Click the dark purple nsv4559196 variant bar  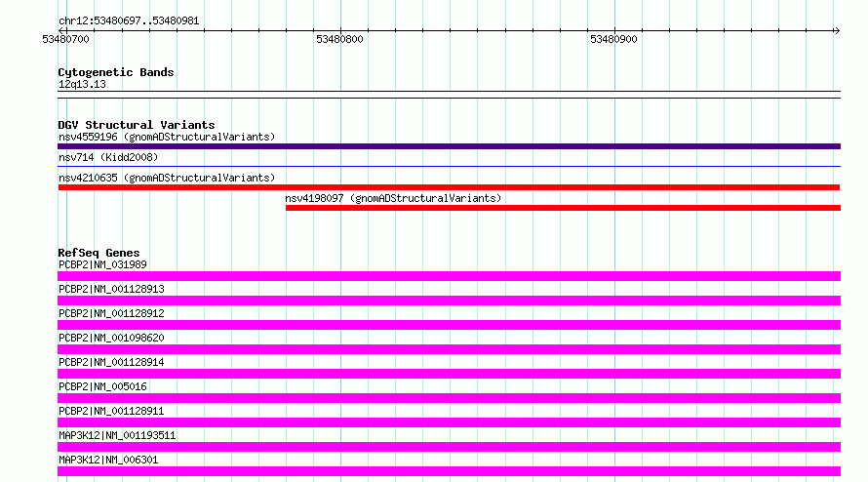tap(449, 146)
